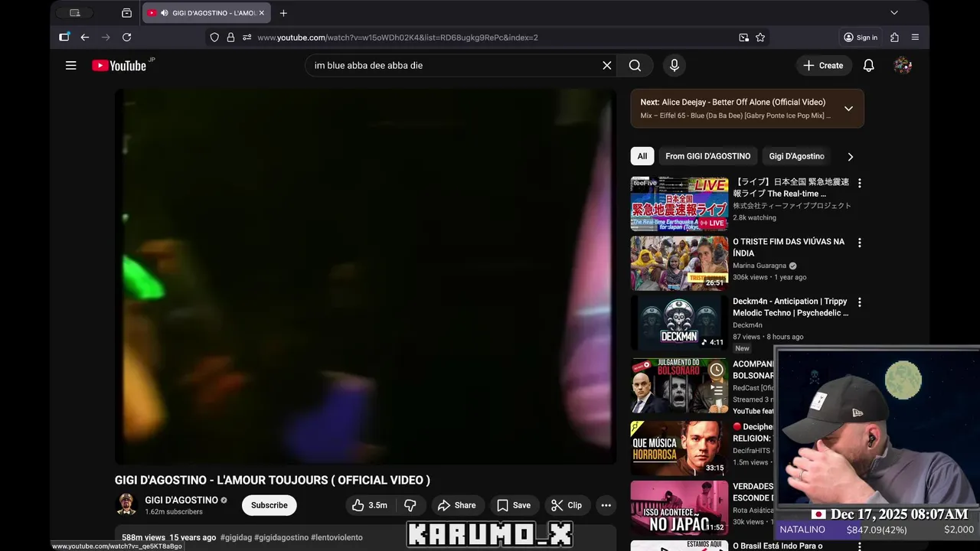The image size is (980, 551).
Task: Open more actions ellipsis under video
Action: (x=606, y=505)
